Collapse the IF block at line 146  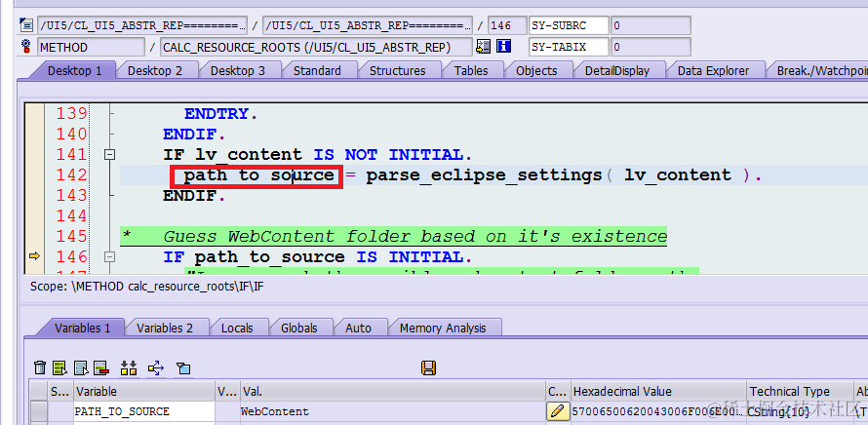(109, 256)
